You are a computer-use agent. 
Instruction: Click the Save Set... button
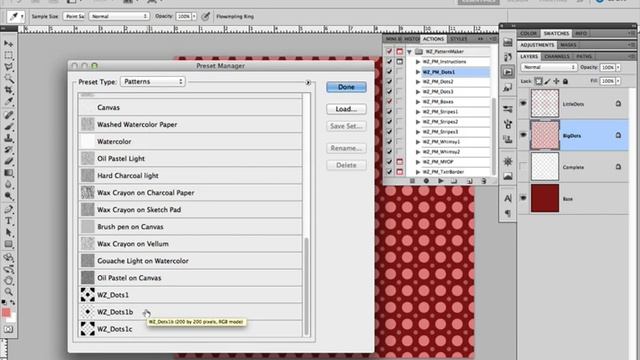click(x=346, y=126)
